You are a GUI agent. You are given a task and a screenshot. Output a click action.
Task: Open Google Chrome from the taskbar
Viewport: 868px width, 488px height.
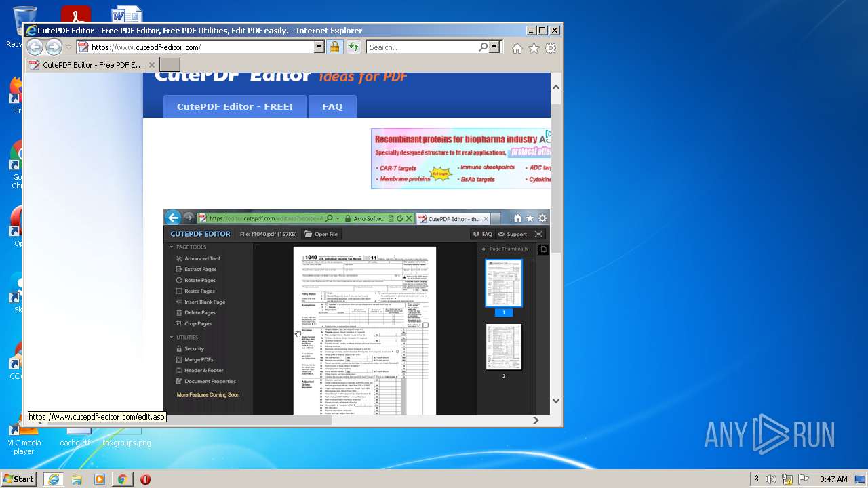[x=122, y=479]
